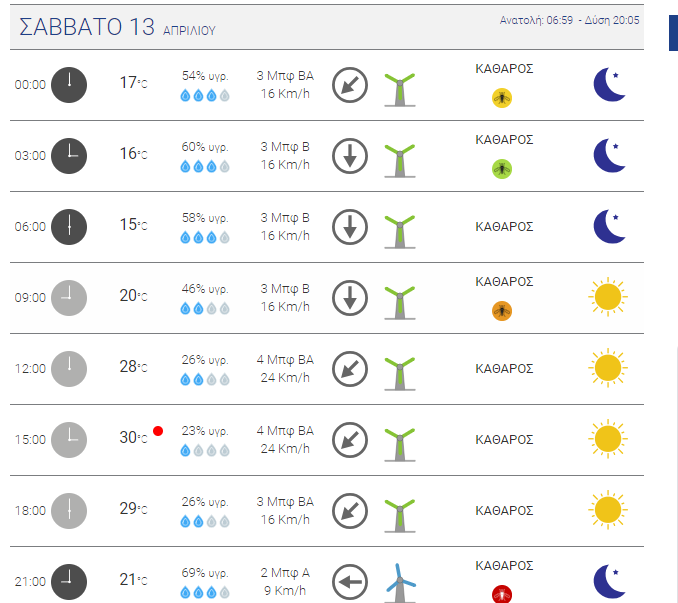Click the red dot beside 30°C
The image size is (678, 603).
coord(158,431)
